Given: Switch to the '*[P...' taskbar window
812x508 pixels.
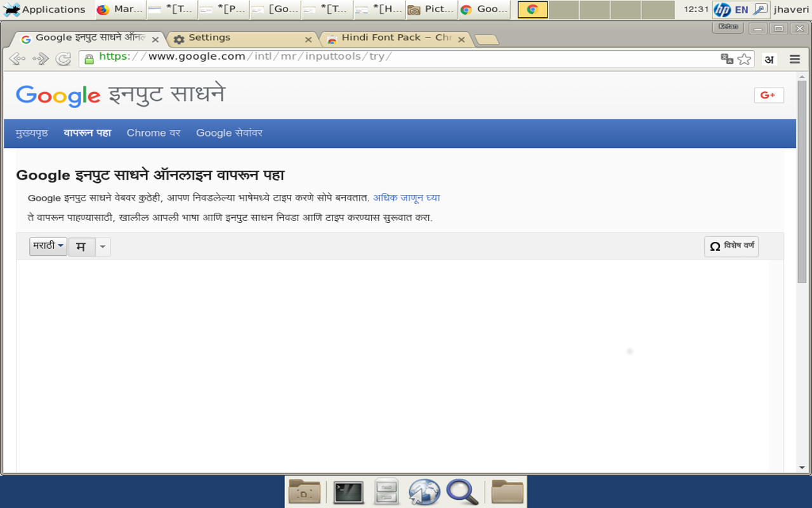Looking at the screenshot, I should [223, 10].
